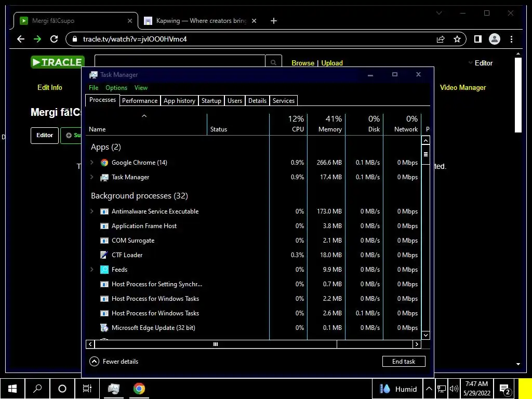Open a new Chrome tab with the plus button
532x399 pixels.
(x=274, y=21)
